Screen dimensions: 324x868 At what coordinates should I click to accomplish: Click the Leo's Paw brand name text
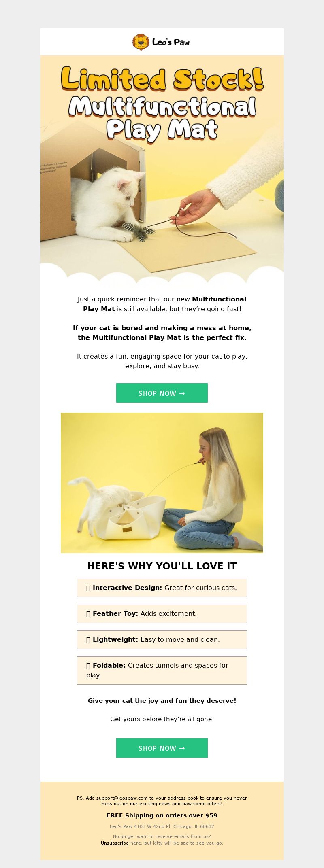coord(171,42)
